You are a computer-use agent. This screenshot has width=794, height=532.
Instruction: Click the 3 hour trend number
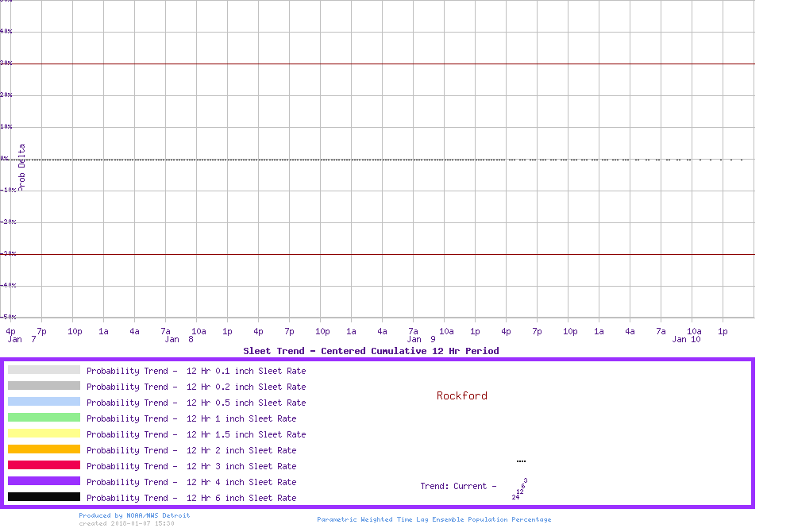(526, 480)
